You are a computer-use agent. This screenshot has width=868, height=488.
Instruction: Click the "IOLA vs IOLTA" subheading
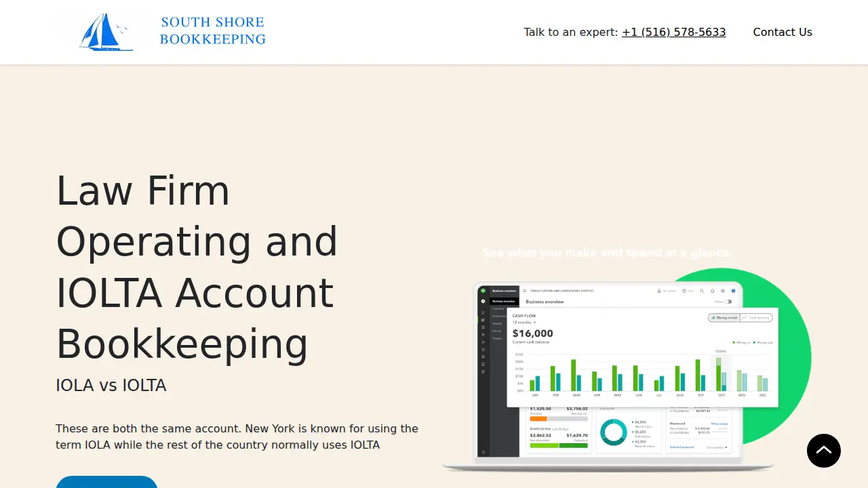click(111, 386)
